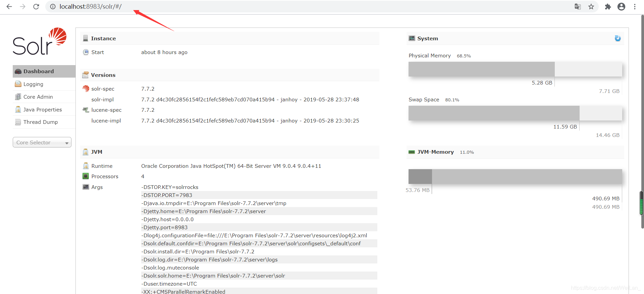Viewport: 644px width, 294px height.
Task: Click the Processors chip icon
Action: click(x=86, y=176)
